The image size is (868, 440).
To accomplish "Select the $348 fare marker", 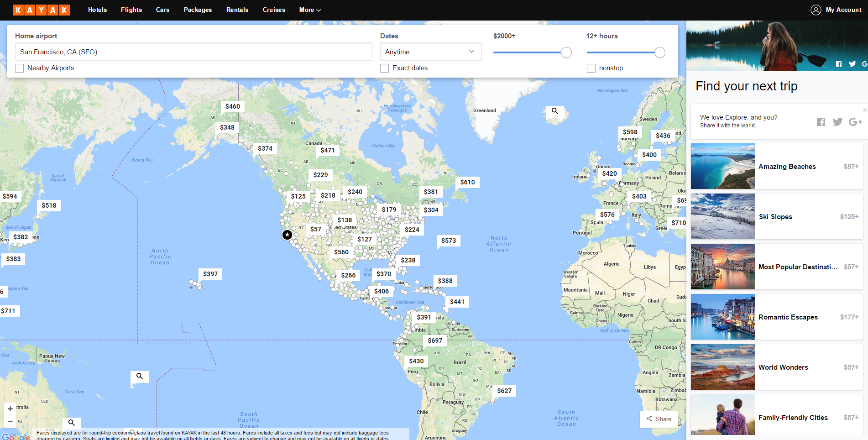I will click(x=227, y=127).
